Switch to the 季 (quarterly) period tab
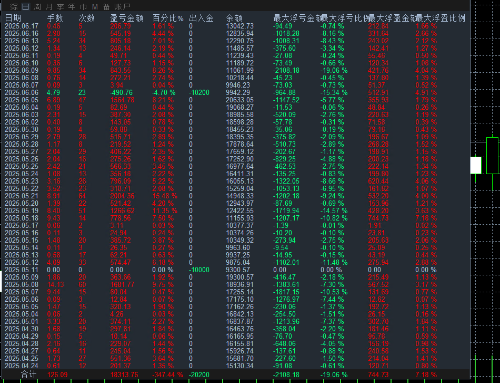500x383 pixels. point(60,6)
